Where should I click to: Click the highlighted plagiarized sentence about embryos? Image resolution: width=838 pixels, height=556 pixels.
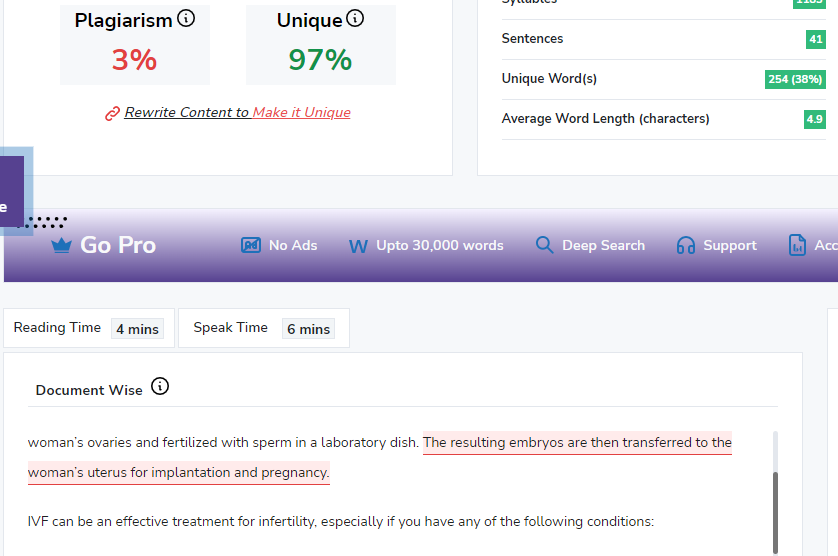[577, 443]
